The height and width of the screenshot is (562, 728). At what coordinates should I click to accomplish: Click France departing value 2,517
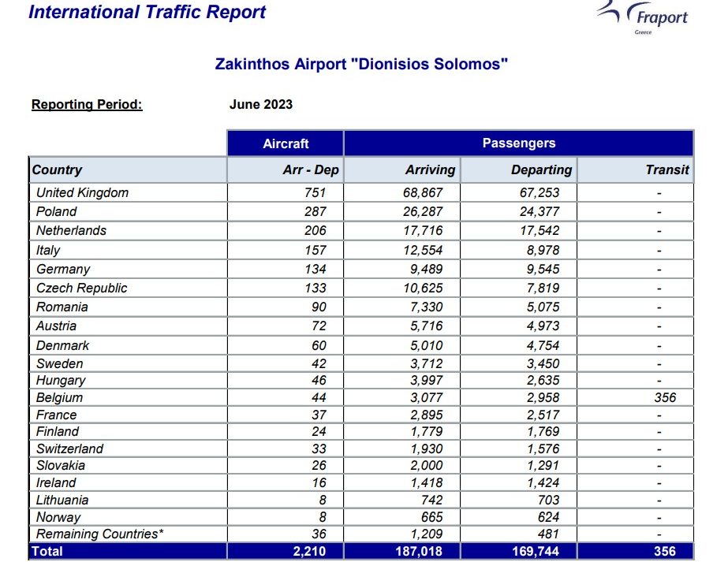click(543, 415)
